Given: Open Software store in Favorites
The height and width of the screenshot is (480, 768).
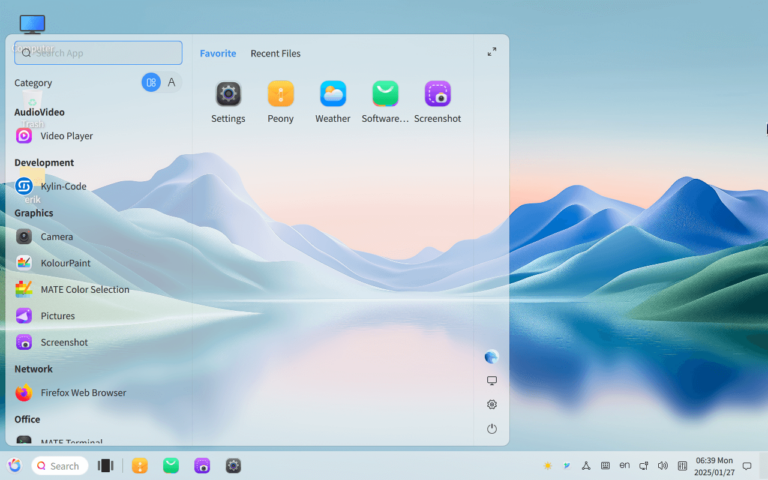Looking at the screenshot, I should pyautogui.click(x=385, y=102).
